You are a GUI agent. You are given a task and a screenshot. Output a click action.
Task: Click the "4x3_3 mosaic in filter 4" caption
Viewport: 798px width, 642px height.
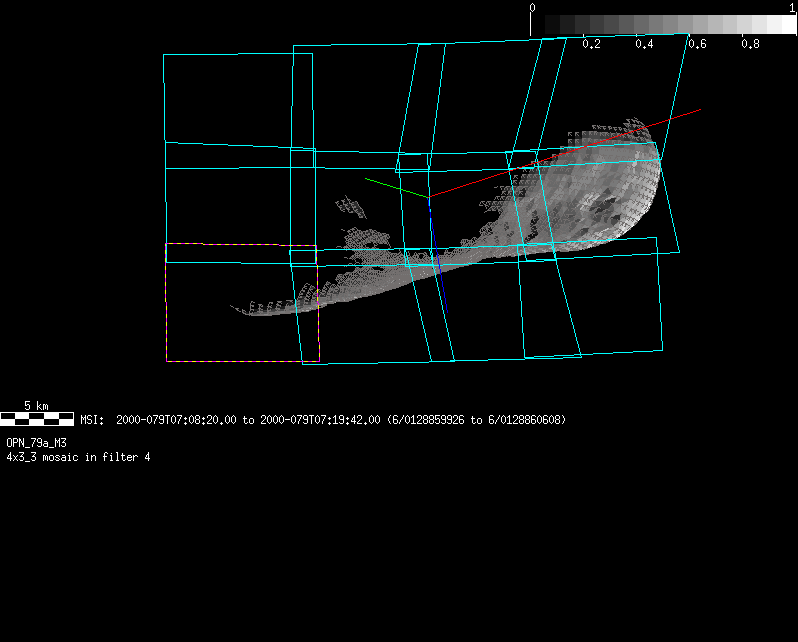click(78, 457)
